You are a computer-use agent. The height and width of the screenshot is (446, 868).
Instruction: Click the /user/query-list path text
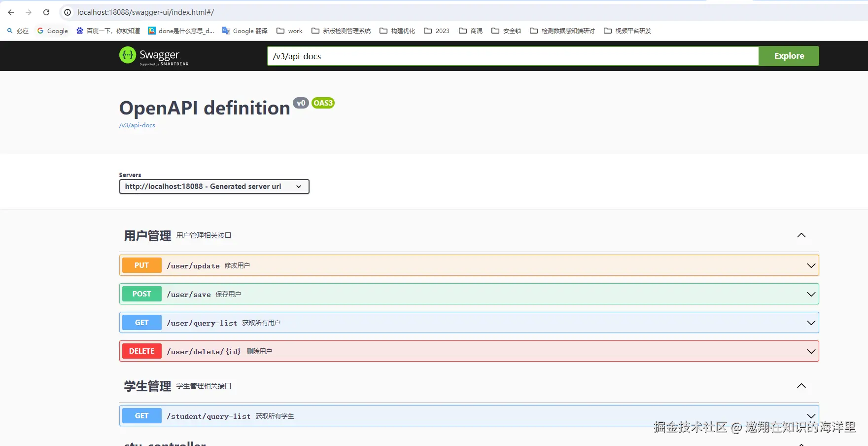[x=202, y=323]
